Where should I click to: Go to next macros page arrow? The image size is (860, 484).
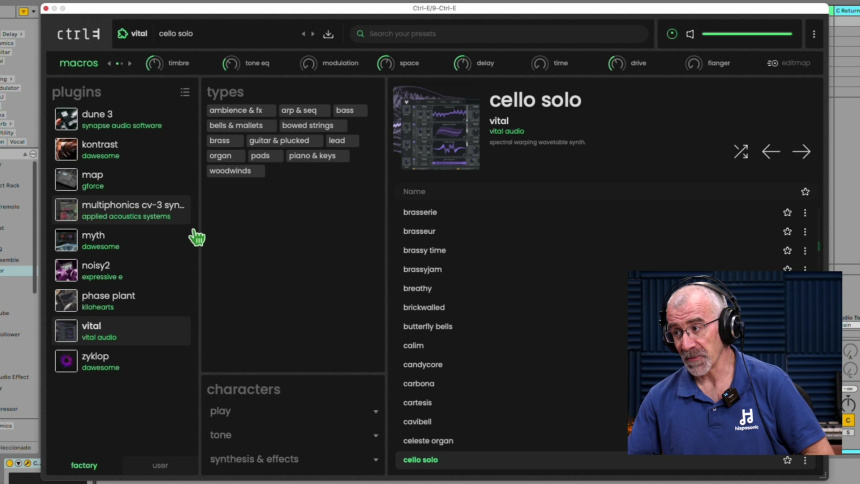(x=130, y=64)
